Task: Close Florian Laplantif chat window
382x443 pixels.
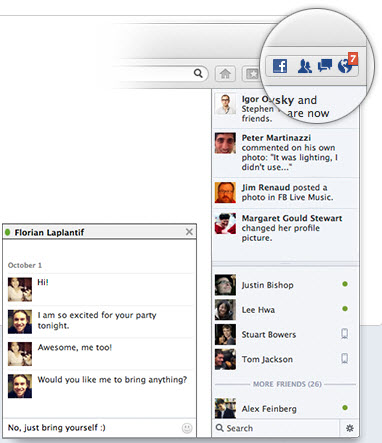Action: 189,232
